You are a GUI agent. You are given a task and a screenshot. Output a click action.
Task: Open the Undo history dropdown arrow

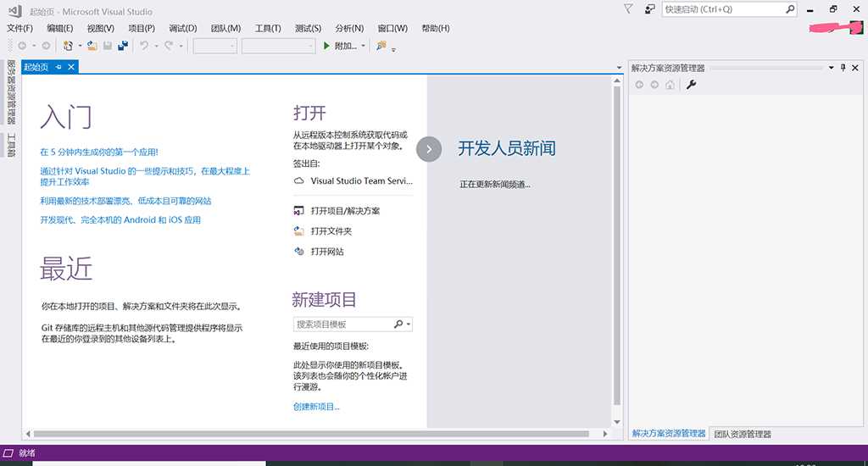click(x=156, y=46)
